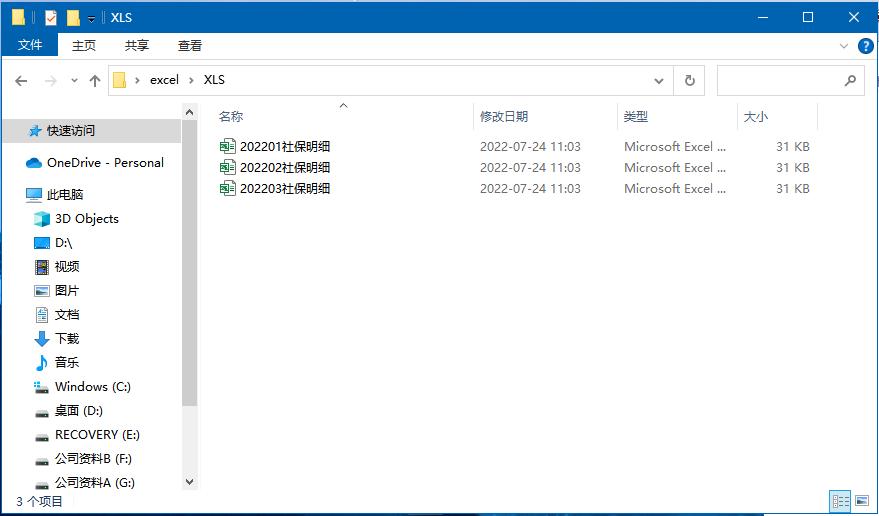Open the 文件 menu tab

coord(30,45)
